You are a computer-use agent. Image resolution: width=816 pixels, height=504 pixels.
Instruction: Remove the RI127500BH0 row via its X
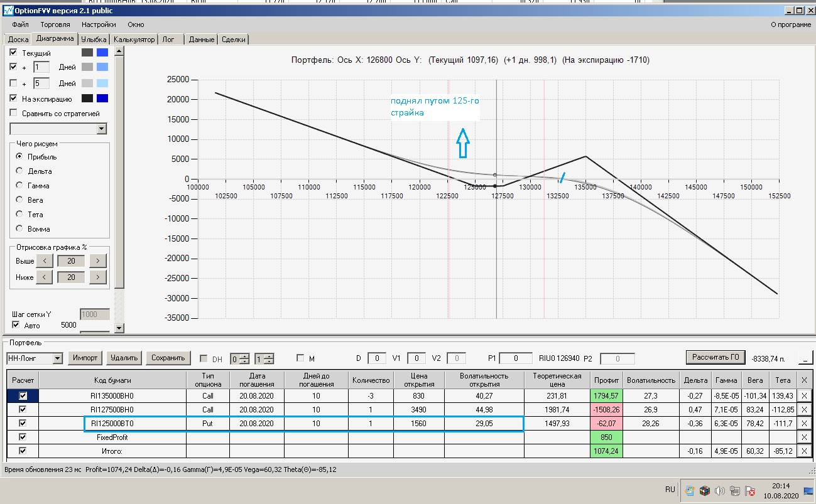point(804,410)
